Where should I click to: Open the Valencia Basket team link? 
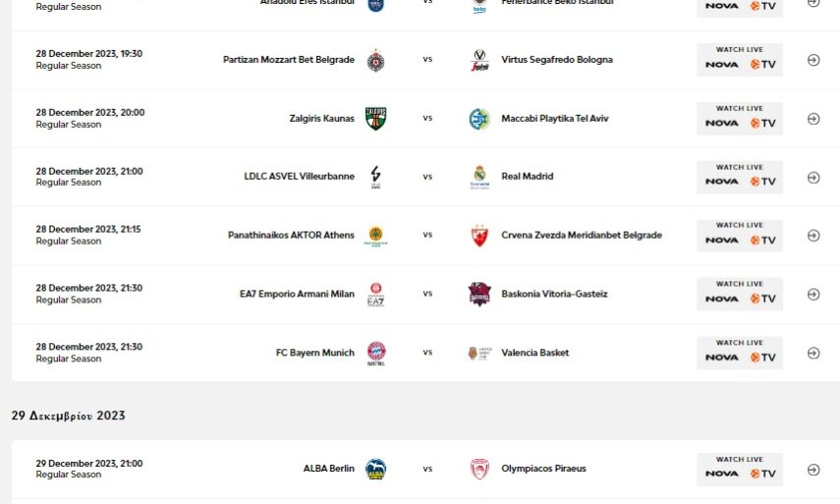point(534,353)
